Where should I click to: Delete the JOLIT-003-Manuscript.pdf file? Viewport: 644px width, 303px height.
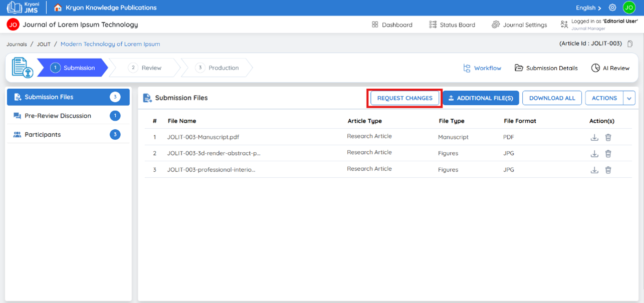point(608,137)
